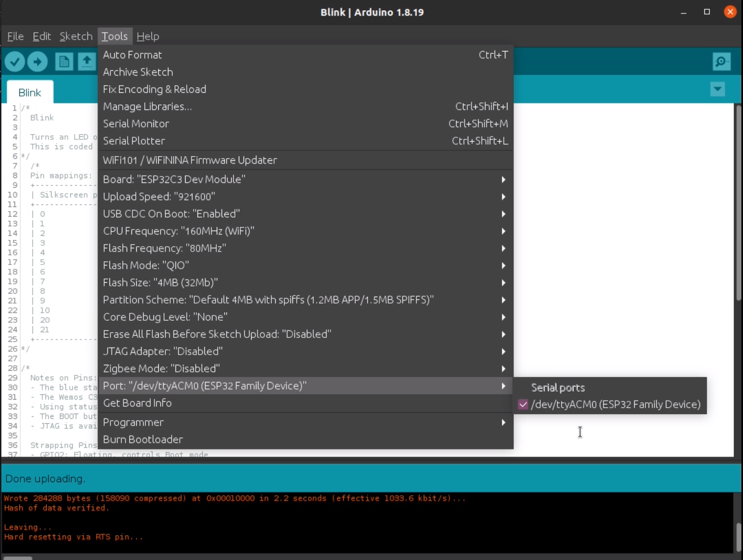Click console line "Hard resetting via RTS pin..."
This screenshot has width=743, height=560.
pos(73,537)
